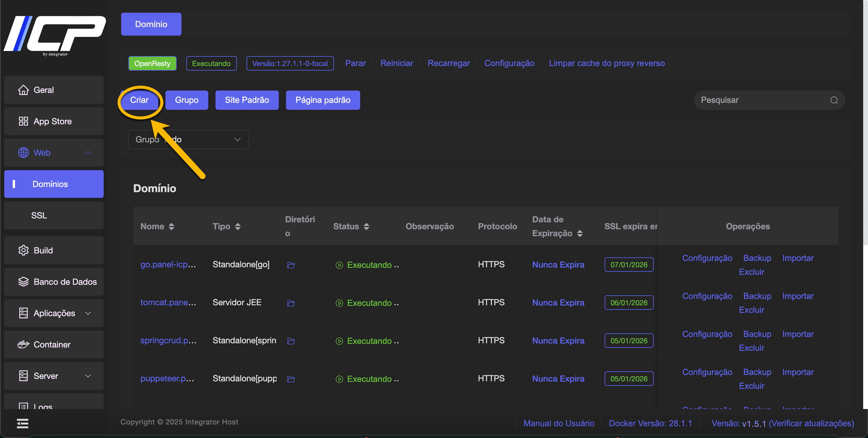Collapse the sidebar with the menu icon
868x438 pixels.
[x=23, y=423]
